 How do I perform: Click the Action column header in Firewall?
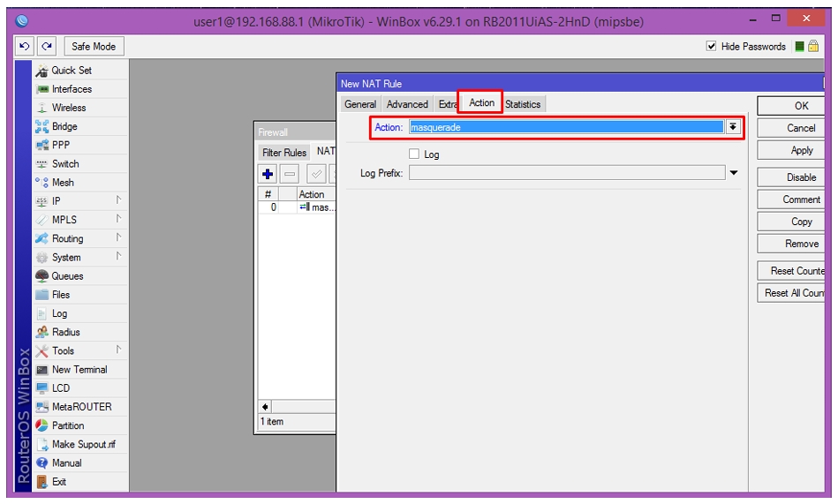coord(316,194)
